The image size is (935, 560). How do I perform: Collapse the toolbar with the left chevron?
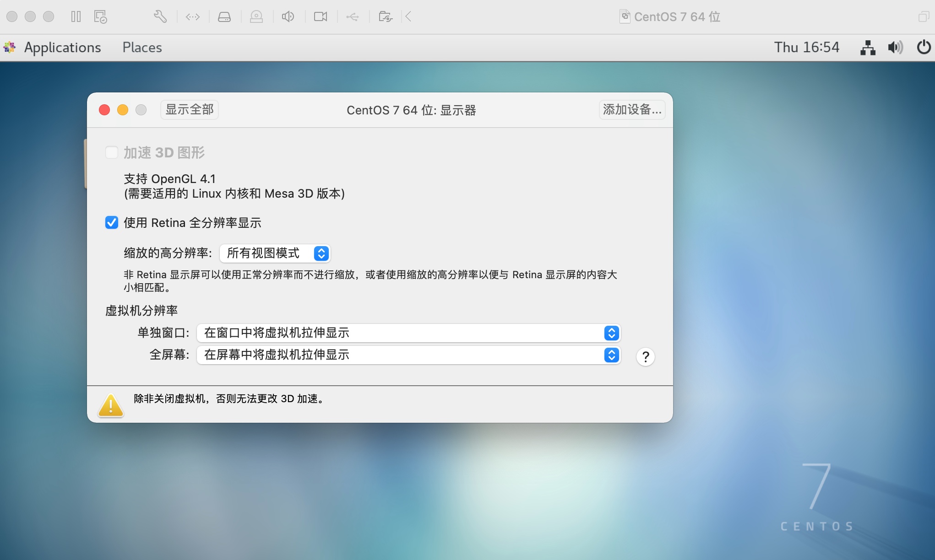click(x=408, y=17)
